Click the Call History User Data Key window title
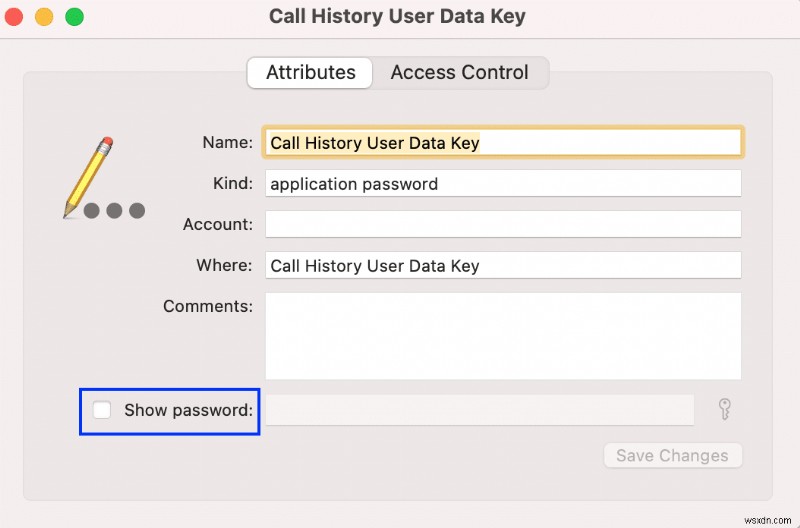800x528 pixels. [397, 17]
